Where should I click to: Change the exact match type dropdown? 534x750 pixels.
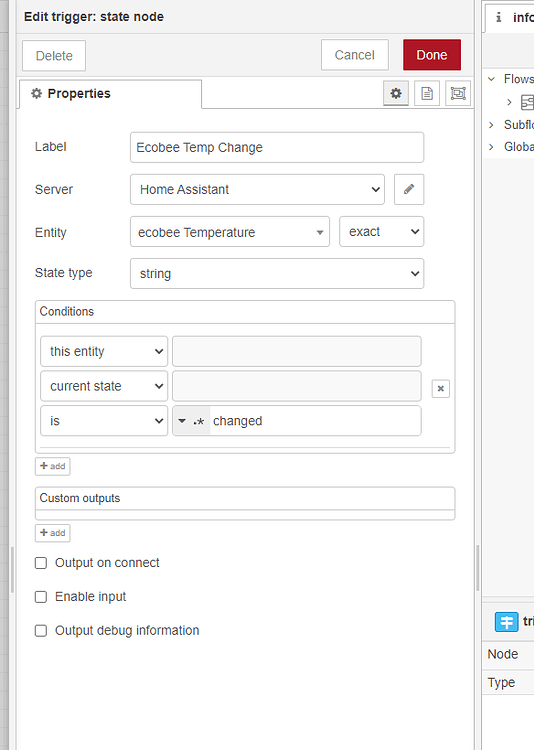[x=381, y=232]
